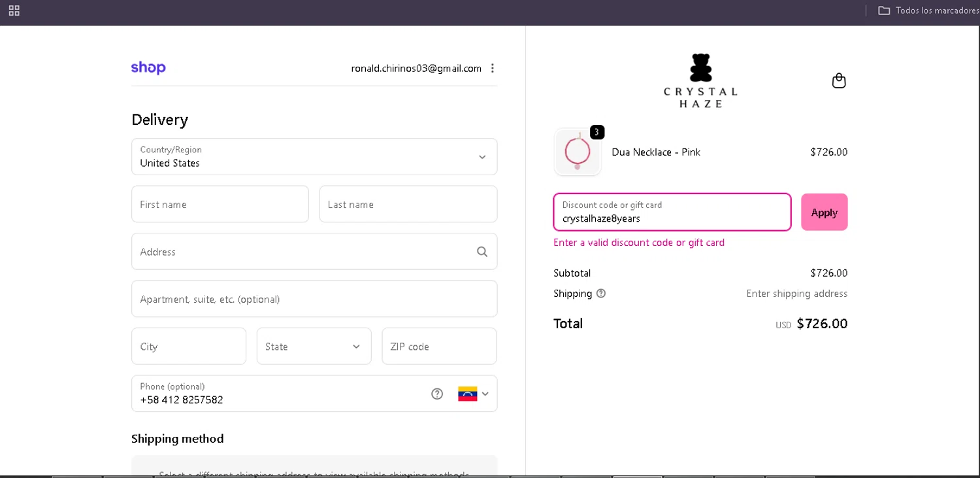Click the shipping info question mark icon
This screenshot has width=980, height=478.
(x=601, y=294)
